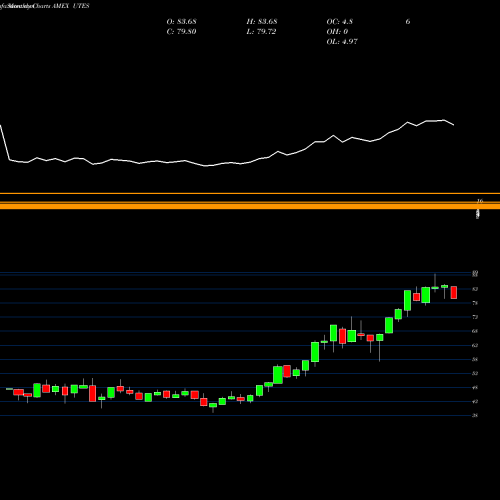Click the final red candlestick on the chart
Image resolution: width=500 pixels, height=500 pixels.
point(454,292)
